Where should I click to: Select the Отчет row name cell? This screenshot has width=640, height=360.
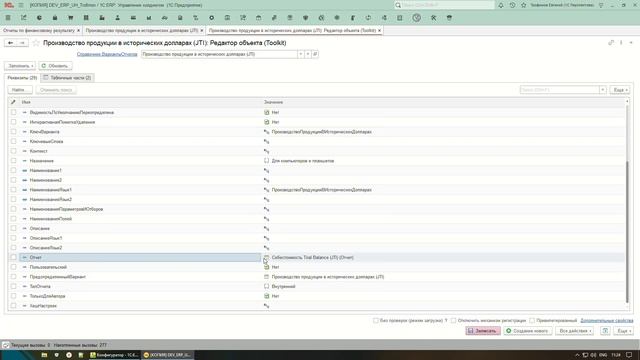pyautogui.click(x=140, y=257)
